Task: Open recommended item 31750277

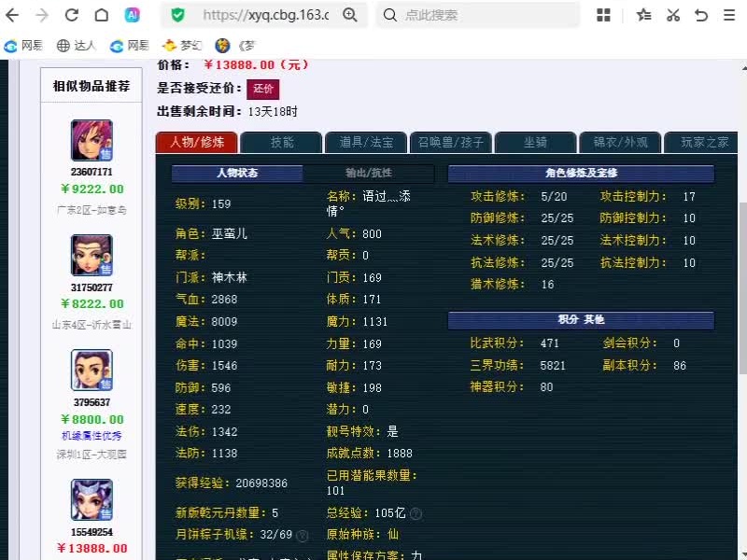Action: (x=92, y=287)
